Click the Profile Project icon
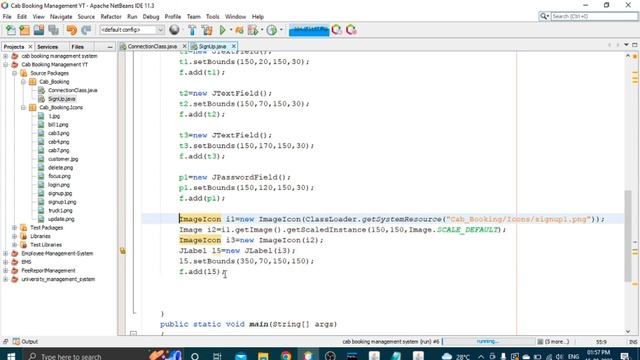The width and height of the screenshot is (640, 360). point(253,30)
